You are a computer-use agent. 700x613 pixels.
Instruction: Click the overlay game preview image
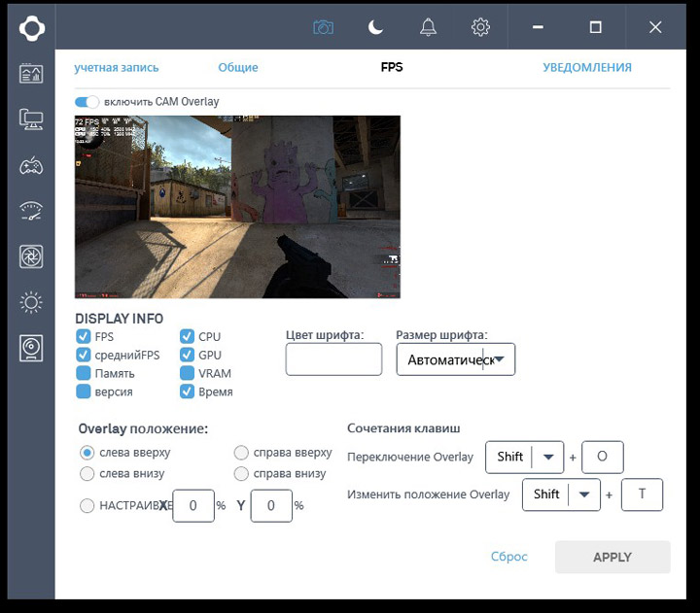click(x=237, y=207)
